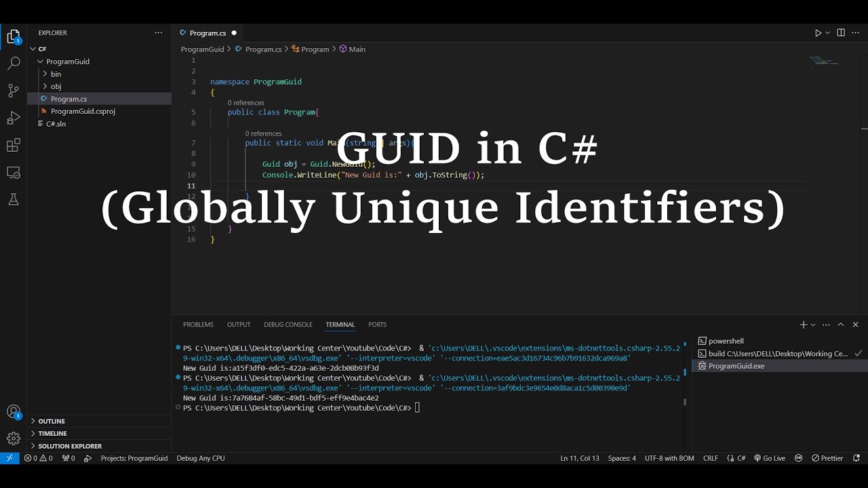
Task: Open the new terminal launch profile dropdown
Action: (x=812, y=325)
